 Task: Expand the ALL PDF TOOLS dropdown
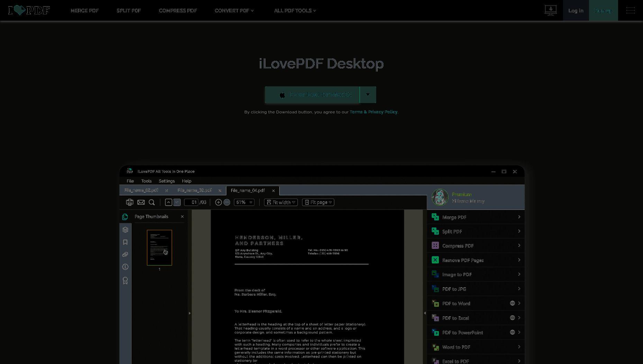point(295,11)
